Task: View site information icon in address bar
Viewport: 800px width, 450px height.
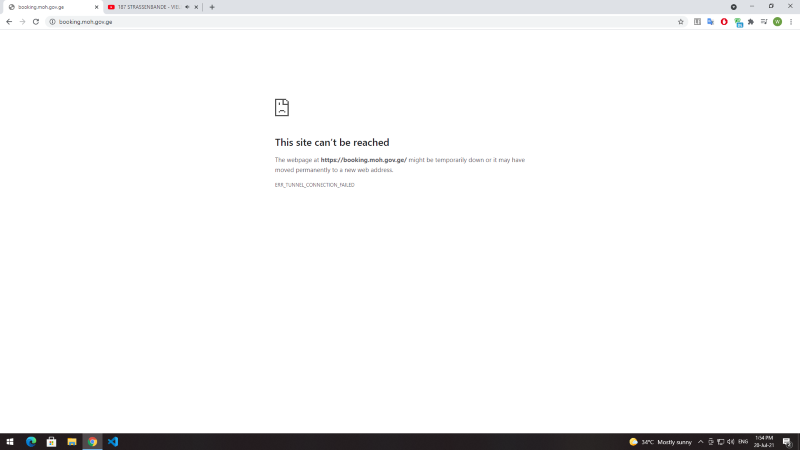Action: point(52,22)
